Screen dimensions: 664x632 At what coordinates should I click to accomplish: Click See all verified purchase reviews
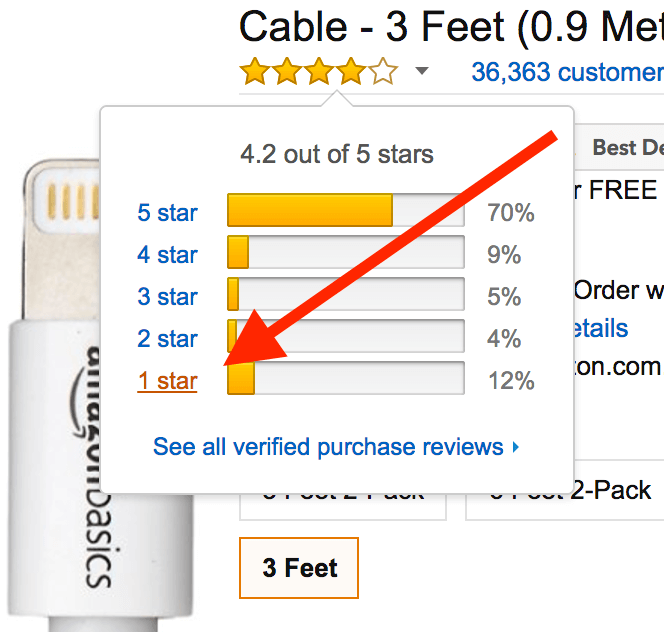pos(328,446)
